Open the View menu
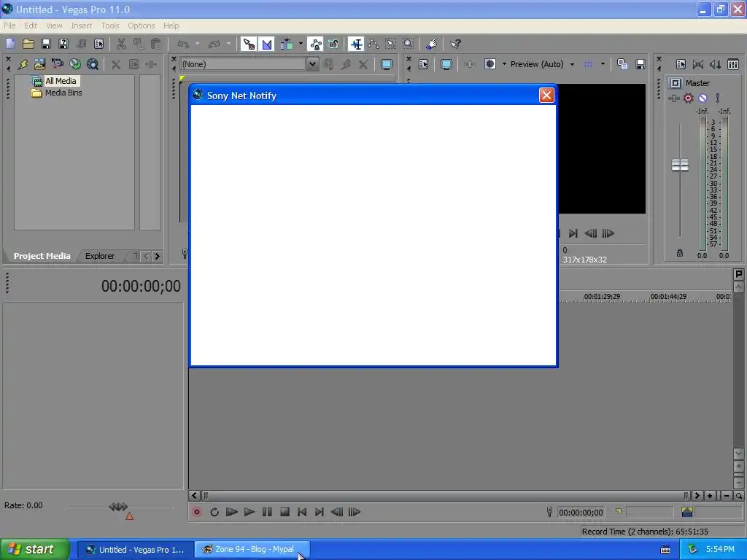This screenshot has height=560, width=747. 54,26
